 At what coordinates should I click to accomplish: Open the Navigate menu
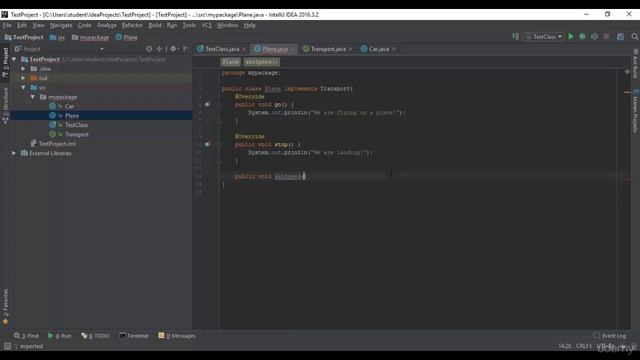61,25
